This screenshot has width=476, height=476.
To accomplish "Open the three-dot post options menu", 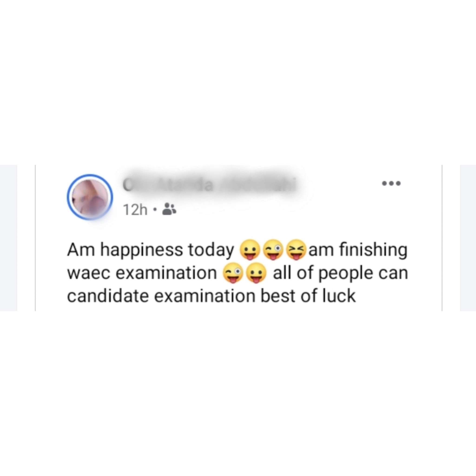I will click(391, 183).
